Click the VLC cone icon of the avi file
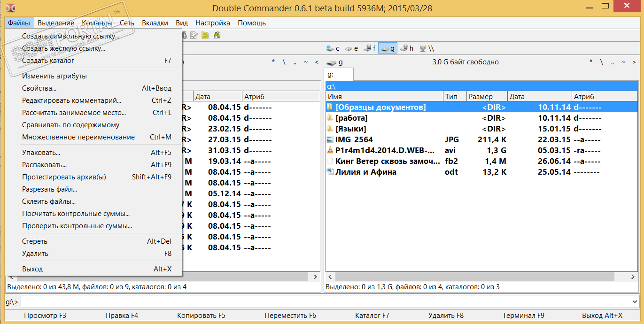Image resolution: width=644 pixels, height=324 pixels. 330,150
